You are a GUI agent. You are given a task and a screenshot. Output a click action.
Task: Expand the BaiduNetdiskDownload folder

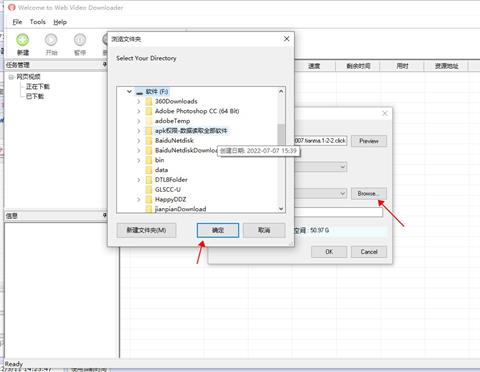pos(139,150)
